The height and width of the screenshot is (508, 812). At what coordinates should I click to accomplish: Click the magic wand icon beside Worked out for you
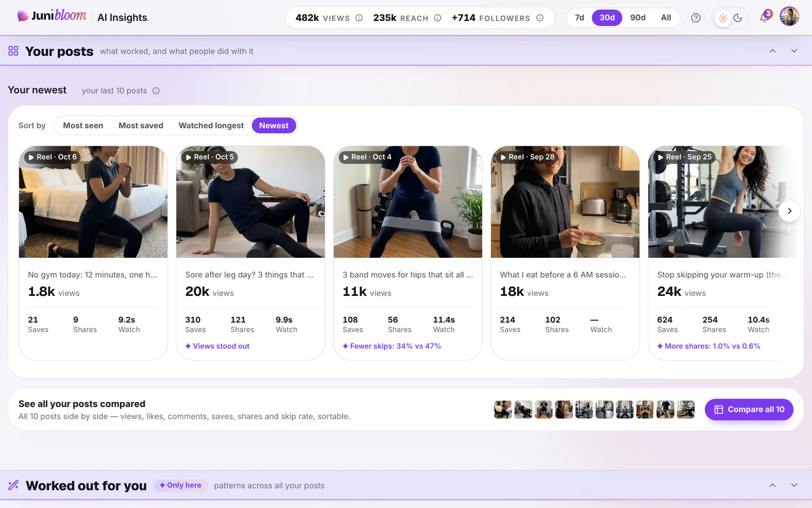coord(13,485)
